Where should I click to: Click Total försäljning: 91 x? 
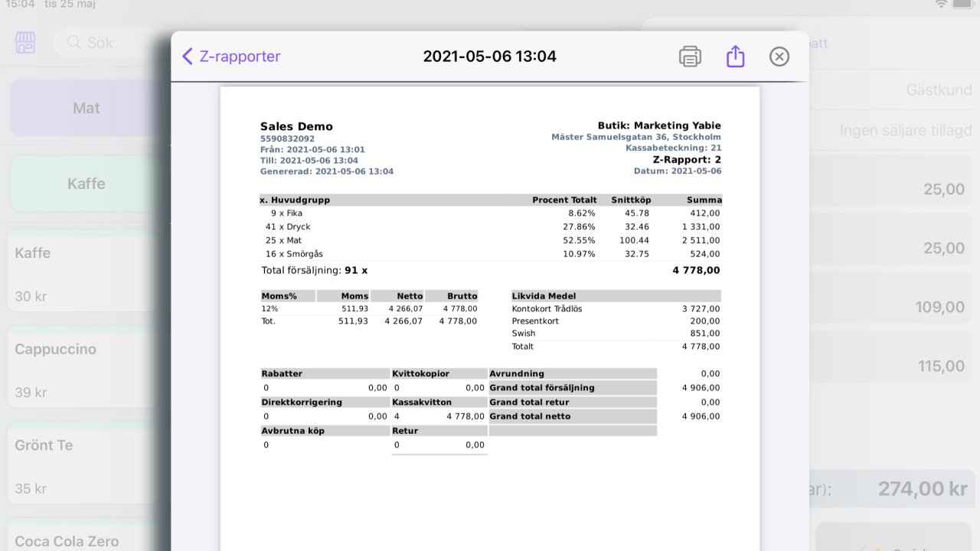tap(315, 270)
